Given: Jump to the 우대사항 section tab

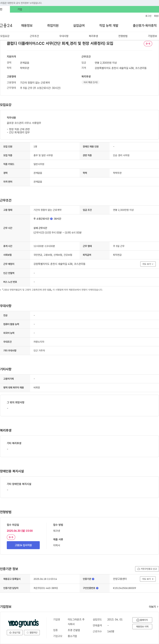Looking at the screenshot, I should [64, 36].
